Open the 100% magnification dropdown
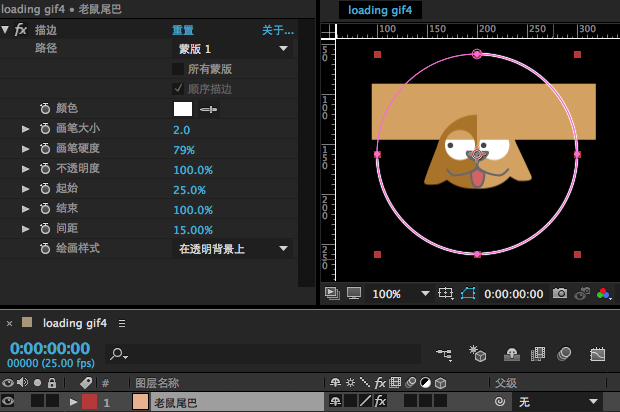The height and width of the screenshot is (412, 620). tap(401, 294)
